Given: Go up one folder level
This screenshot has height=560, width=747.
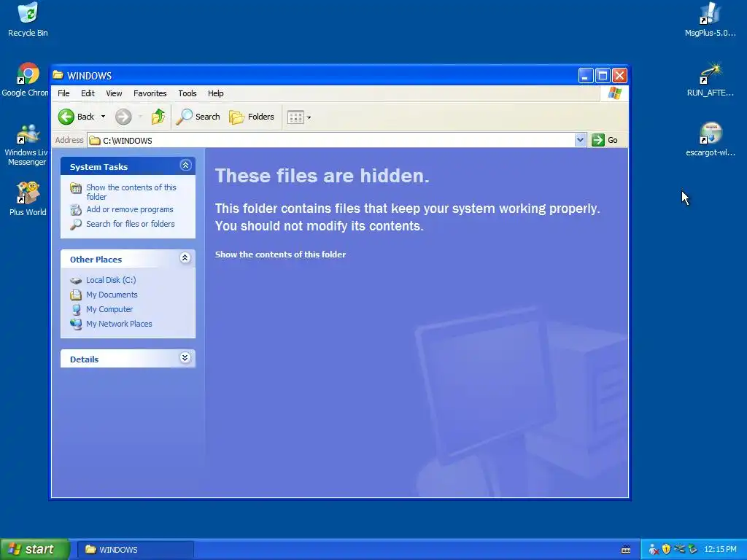Looking at the screenshot, I should (158, 117).
